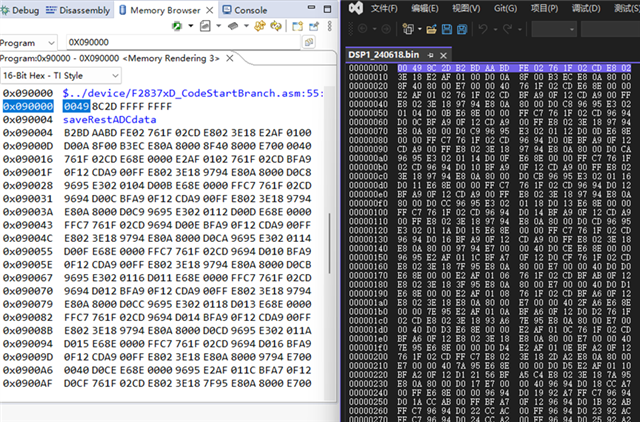Click the Redo arrow in Visual Studio
The width and height of the screenshot is (640, 422).
pyautogui.click(x=507, y=29)
